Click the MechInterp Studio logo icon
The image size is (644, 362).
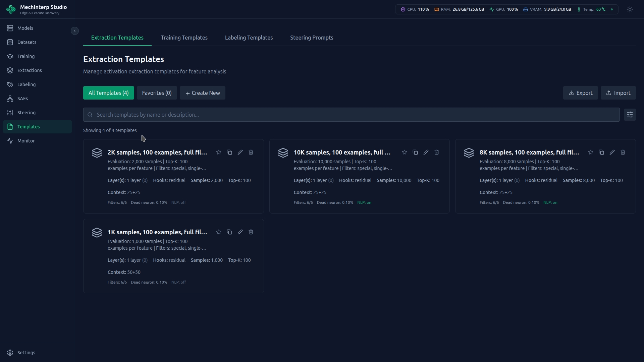[x=11, y=9]
